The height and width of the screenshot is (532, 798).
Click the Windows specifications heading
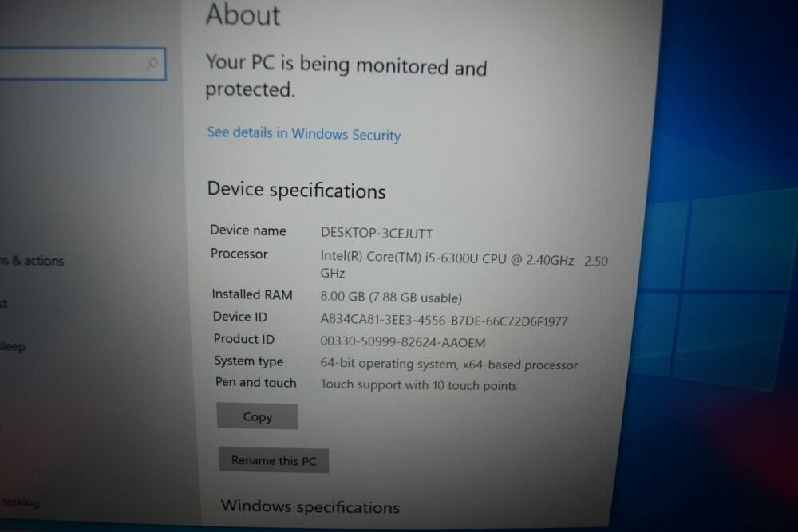click(310, 506)
